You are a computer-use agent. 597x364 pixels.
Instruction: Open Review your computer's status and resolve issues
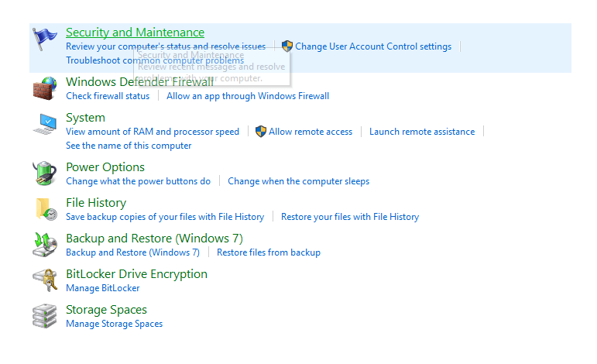166,46
